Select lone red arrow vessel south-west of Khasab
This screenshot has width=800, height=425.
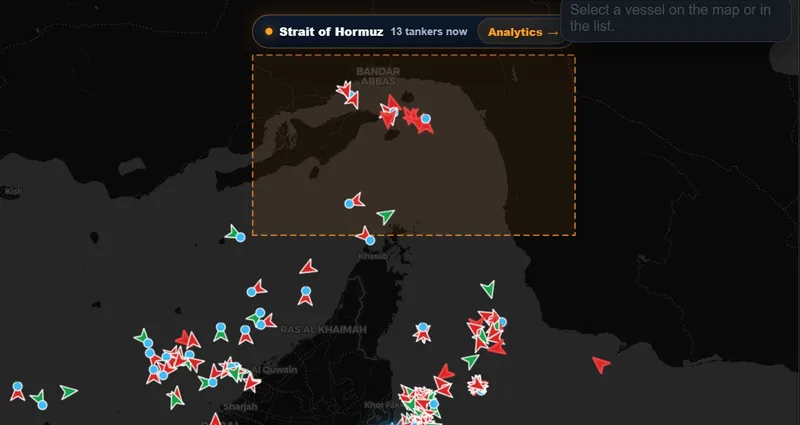[308, 267]
